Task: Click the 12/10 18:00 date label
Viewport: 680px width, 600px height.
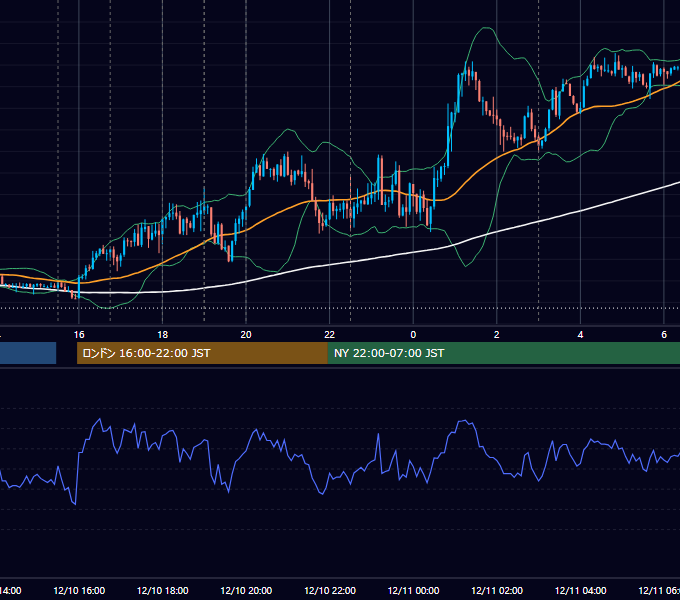Action: pos(163,590)
